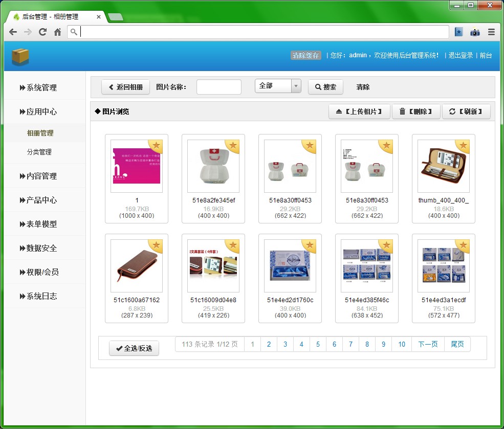Select 分类管理 in the sidebar
The height and width of the screenshot is (429, 504).
pos(39,152)
